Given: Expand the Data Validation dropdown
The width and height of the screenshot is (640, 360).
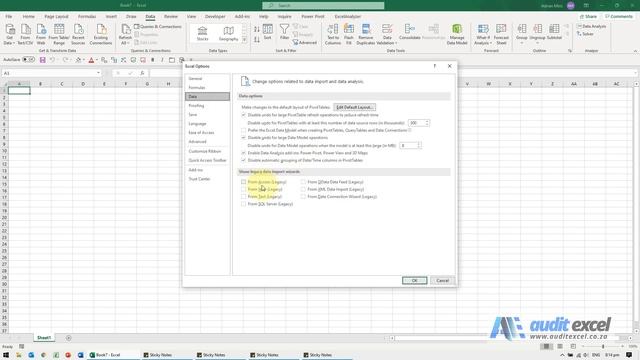Looking at the screenshot, I should click(x=396, y=43).
